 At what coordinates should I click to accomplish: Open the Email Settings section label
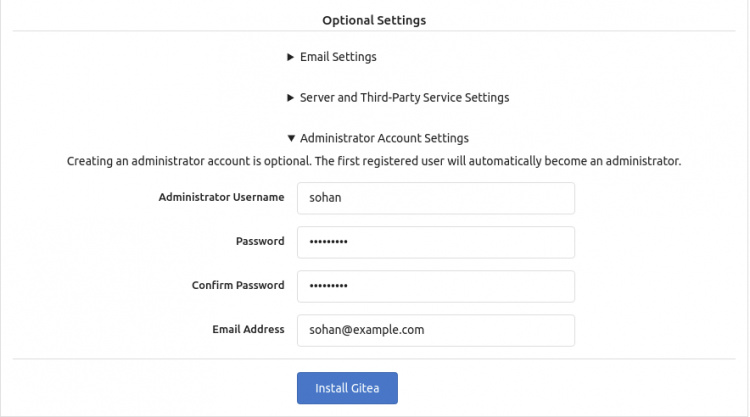tap(338, 57)
